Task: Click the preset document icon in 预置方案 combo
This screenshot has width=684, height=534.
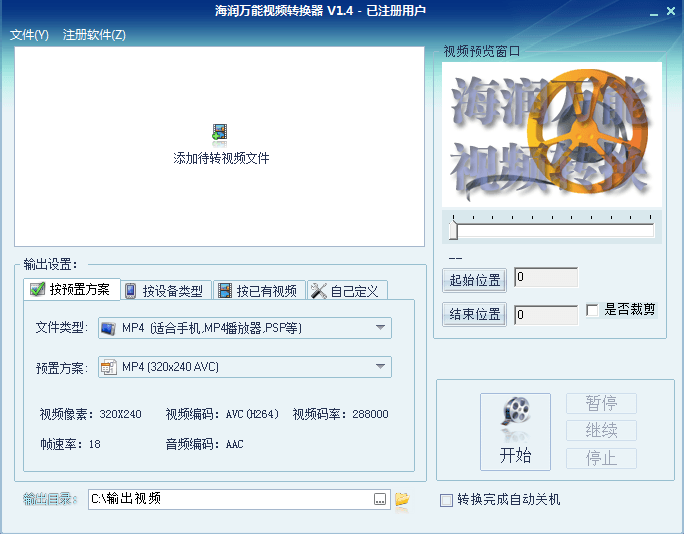Action: coord(109,367)
